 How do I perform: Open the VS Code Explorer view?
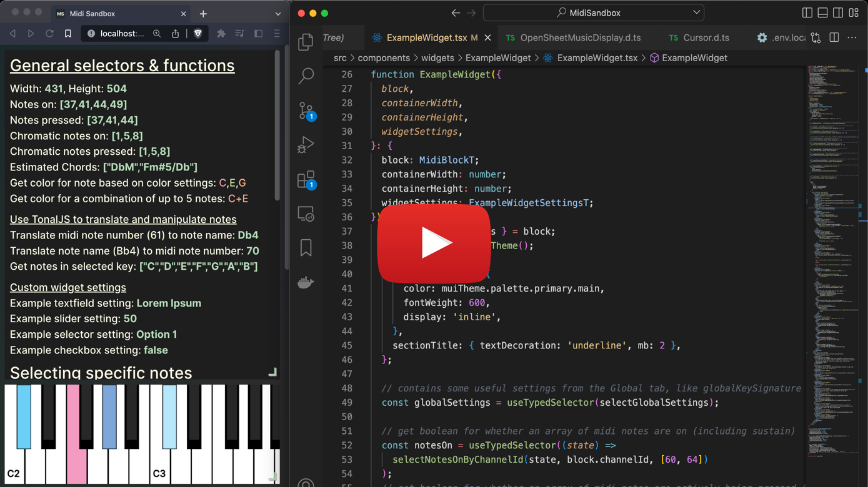[306, 42]
